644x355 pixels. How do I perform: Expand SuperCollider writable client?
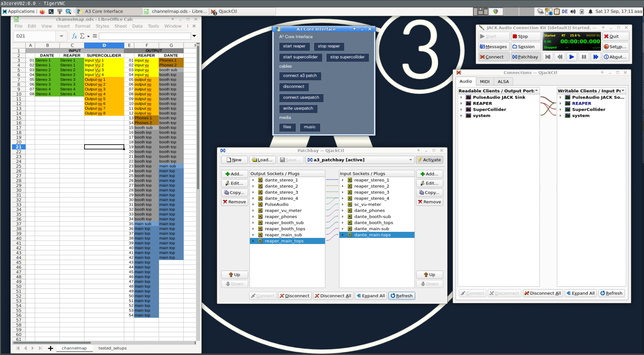(560, 109)
